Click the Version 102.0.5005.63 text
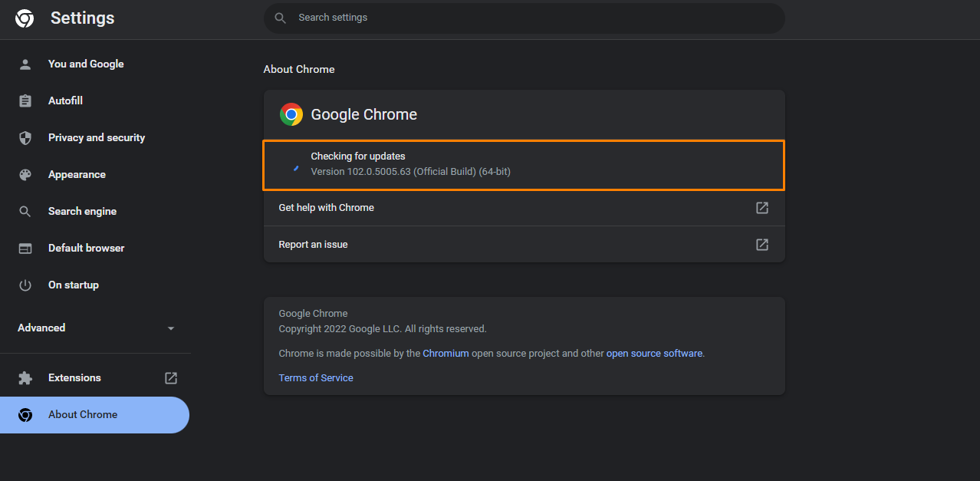 (410, 172)
